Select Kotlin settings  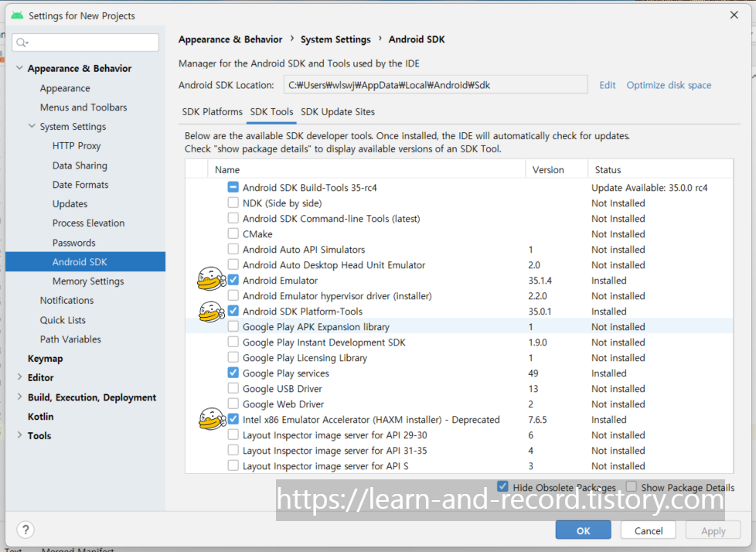tap(40, 417)
